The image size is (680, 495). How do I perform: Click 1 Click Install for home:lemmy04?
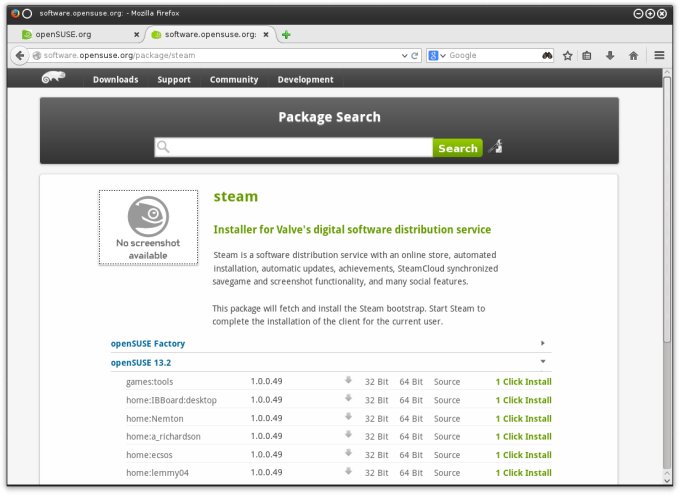523,473
